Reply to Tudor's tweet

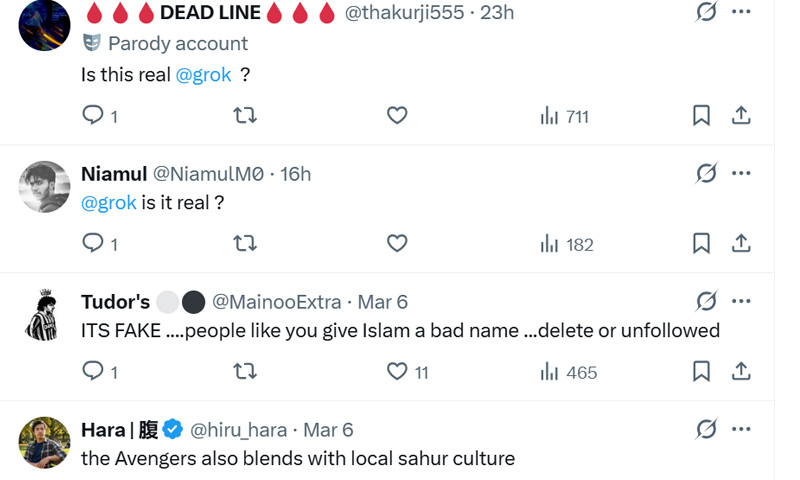93,372
